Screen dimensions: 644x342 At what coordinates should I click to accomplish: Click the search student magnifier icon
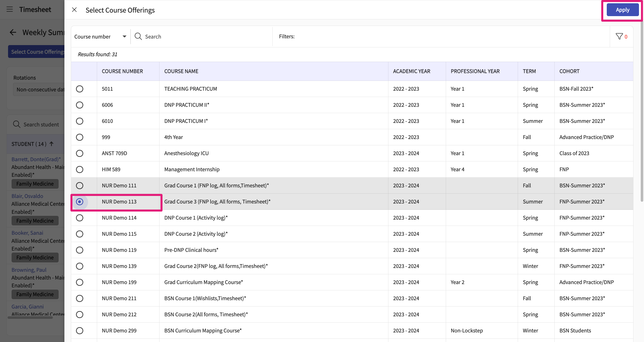[17, 124]
